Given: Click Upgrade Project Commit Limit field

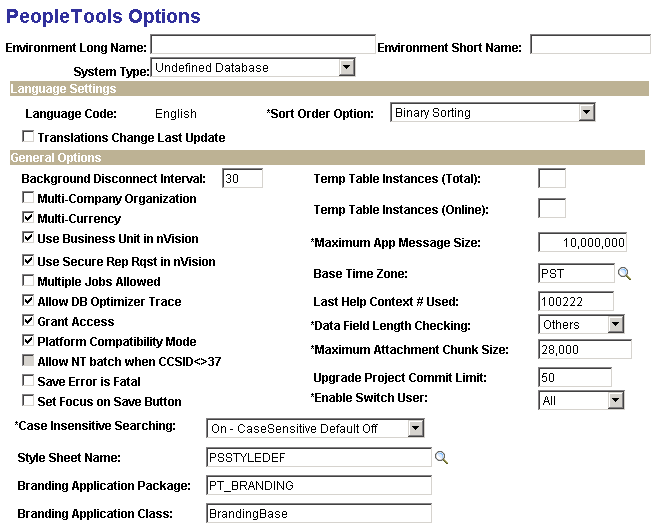Looking at the screenshot, I should (x=575, y=377).
